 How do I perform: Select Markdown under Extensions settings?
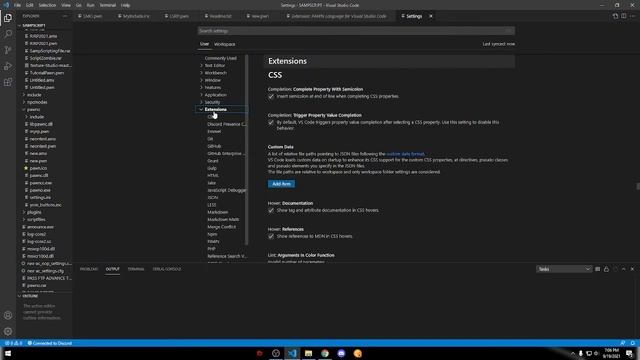click(218, 212)
